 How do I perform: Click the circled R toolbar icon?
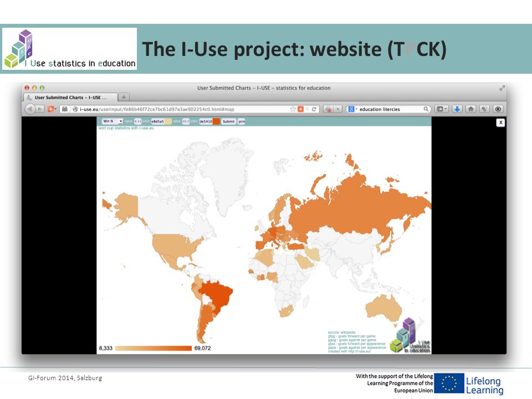pyautogui.click(x=498, y=109)
